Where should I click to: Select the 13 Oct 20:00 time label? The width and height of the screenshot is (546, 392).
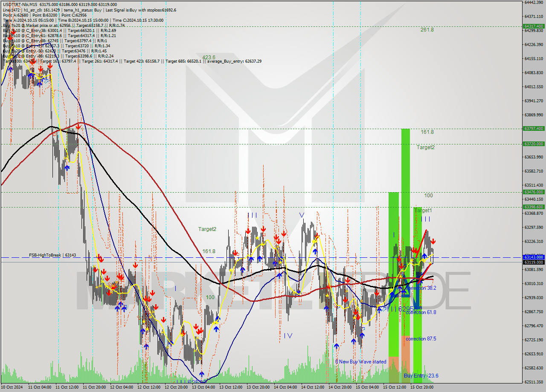[258, 387]
